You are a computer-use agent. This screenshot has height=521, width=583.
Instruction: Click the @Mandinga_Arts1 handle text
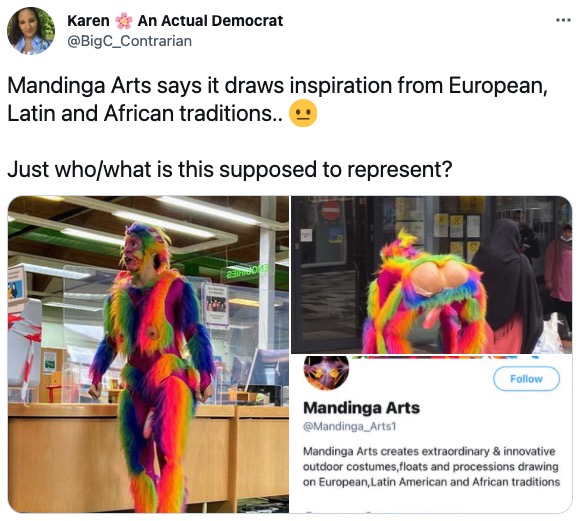coord(350,426)
